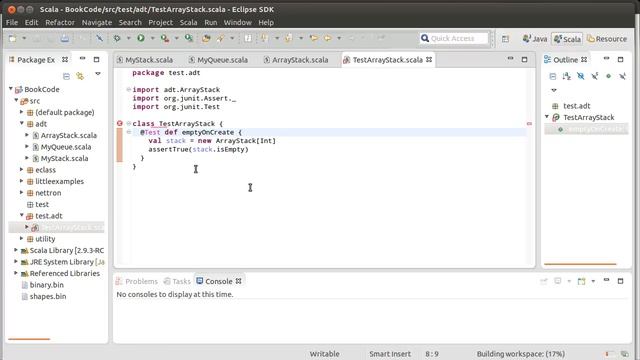Collapse the emptyOnCreate method fold in editor
This screenshot has height=360, width=640.
129,132
